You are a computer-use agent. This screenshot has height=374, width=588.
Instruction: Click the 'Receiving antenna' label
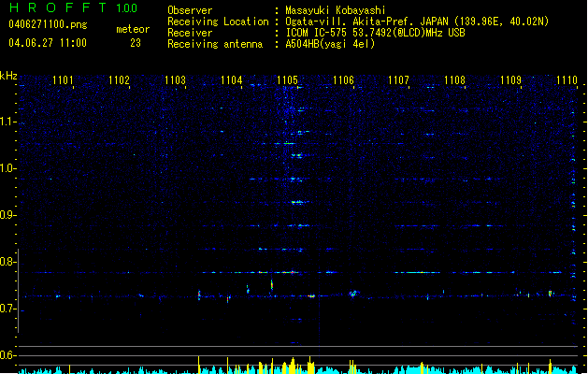(215, 44)
